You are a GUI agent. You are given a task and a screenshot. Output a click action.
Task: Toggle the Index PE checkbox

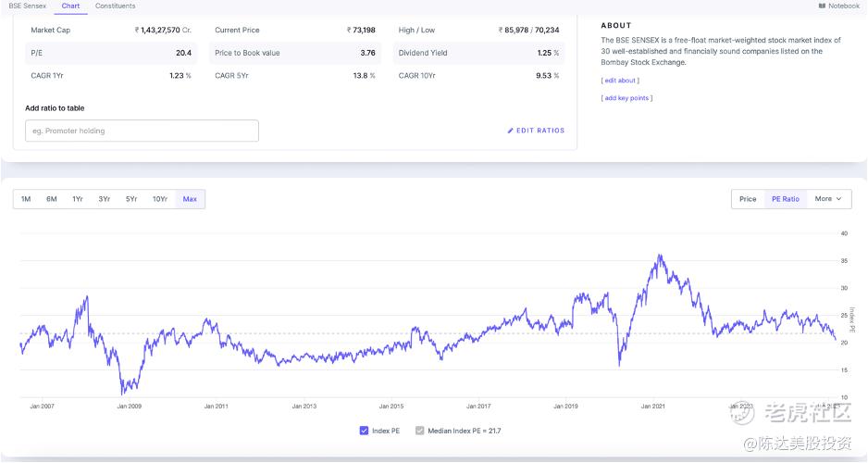(364, 431)
